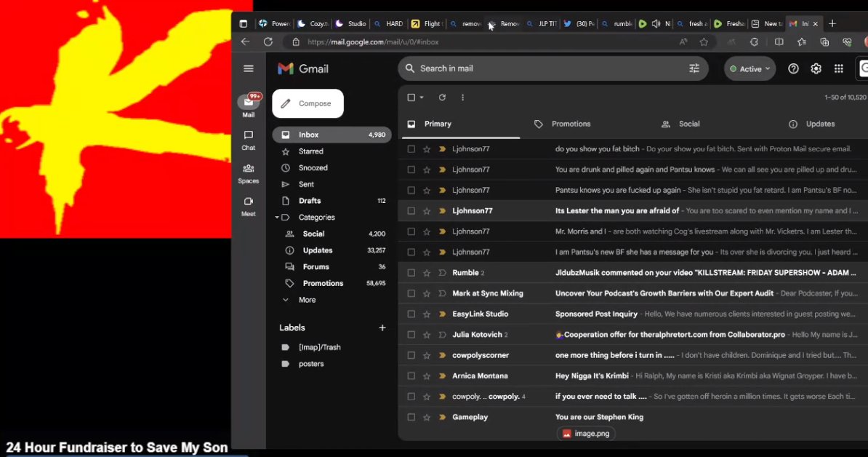This screenshot has height=457, width=868.
Task: Open the Starred folder
Action: [x=331, y=151]
